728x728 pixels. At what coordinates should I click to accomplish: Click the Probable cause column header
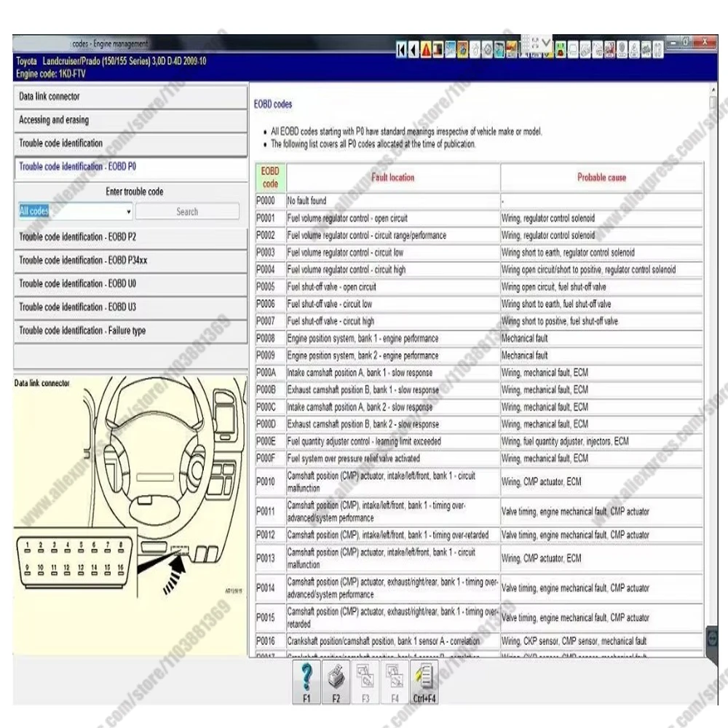click(602, 178)
